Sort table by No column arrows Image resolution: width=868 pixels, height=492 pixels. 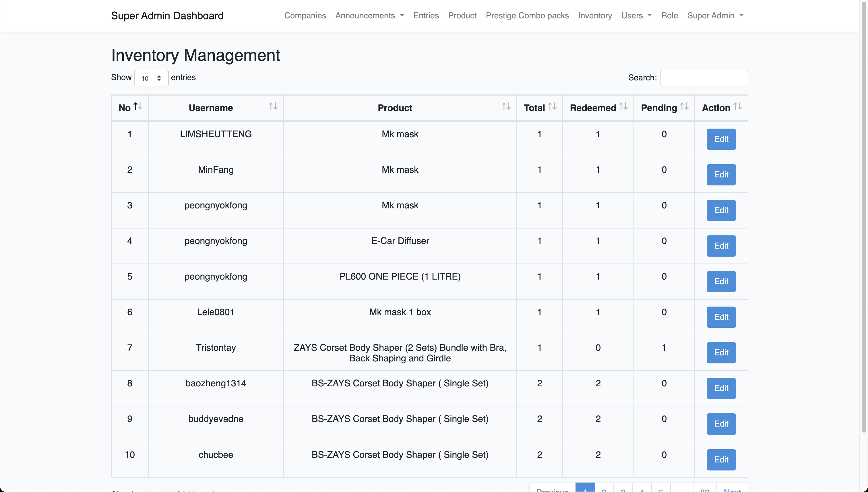[x=137, y=106]
